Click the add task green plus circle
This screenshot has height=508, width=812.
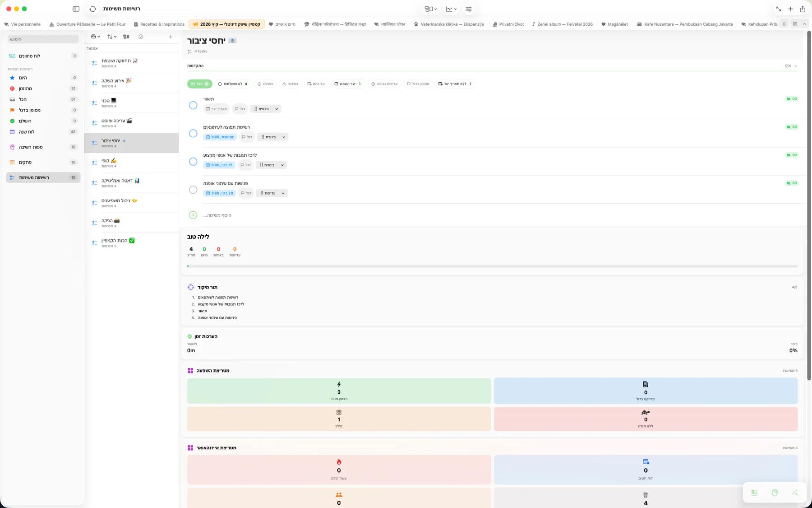(193, 215)
